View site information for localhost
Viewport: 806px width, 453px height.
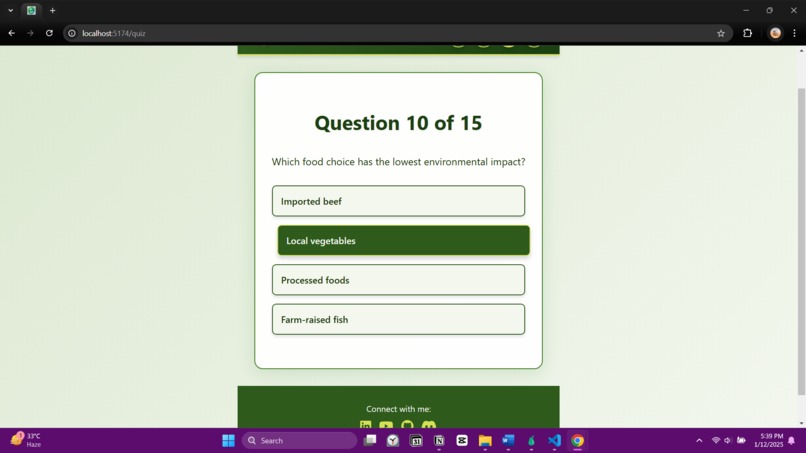pos(72,33)
